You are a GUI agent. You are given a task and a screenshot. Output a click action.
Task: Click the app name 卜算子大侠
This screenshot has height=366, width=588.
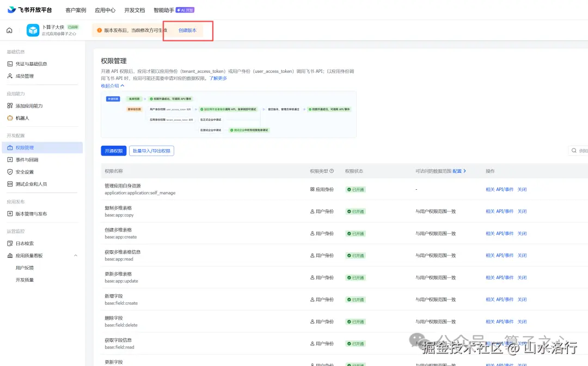tap(53, 27)
